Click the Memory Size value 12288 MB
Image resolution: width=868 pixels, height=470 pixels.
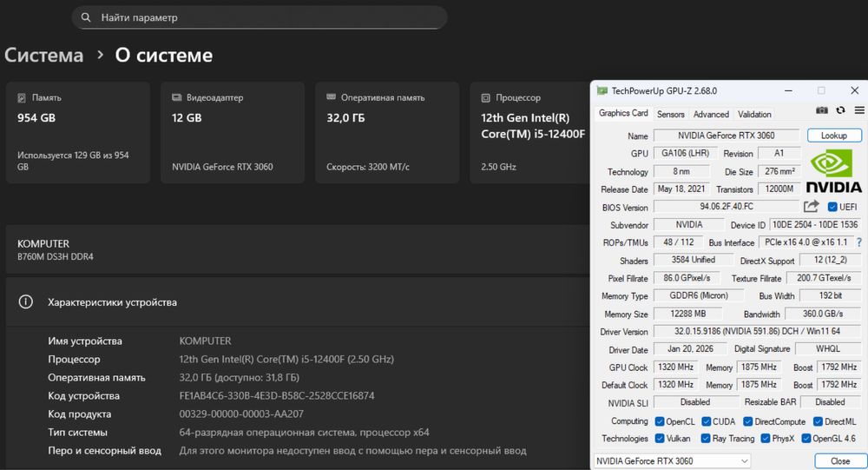coord(688,314)
